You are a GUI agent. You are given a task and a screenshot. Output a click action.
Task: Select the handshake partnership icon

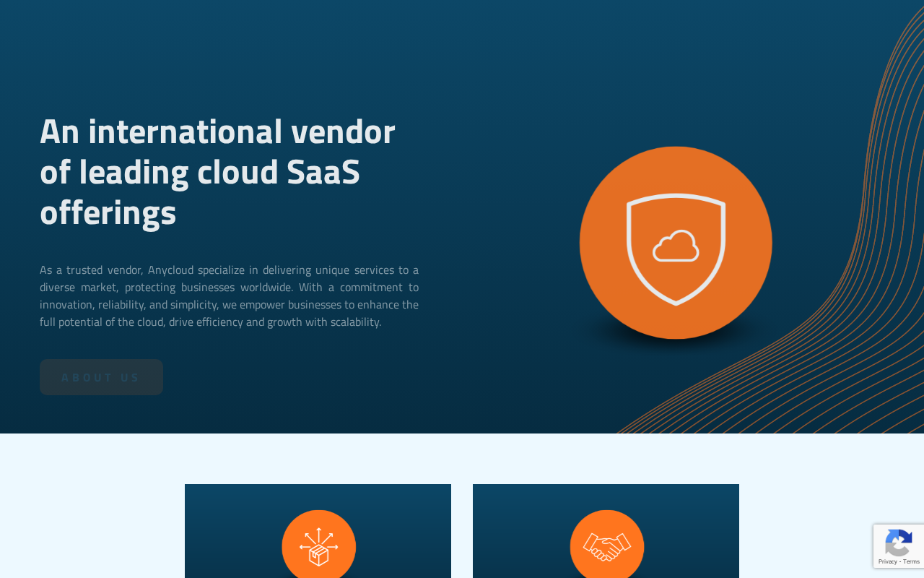click(x=606, y=546)
